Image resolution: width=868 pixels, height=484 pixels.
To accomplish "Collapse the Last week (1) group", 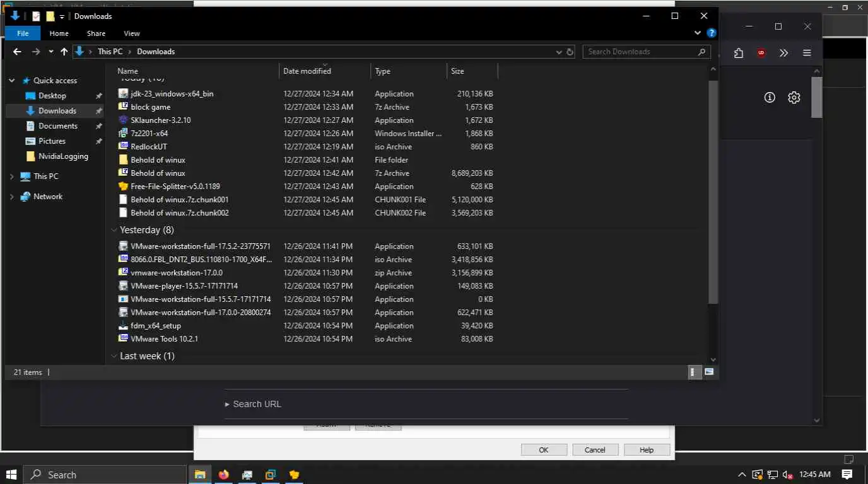I will click(114, 356).
